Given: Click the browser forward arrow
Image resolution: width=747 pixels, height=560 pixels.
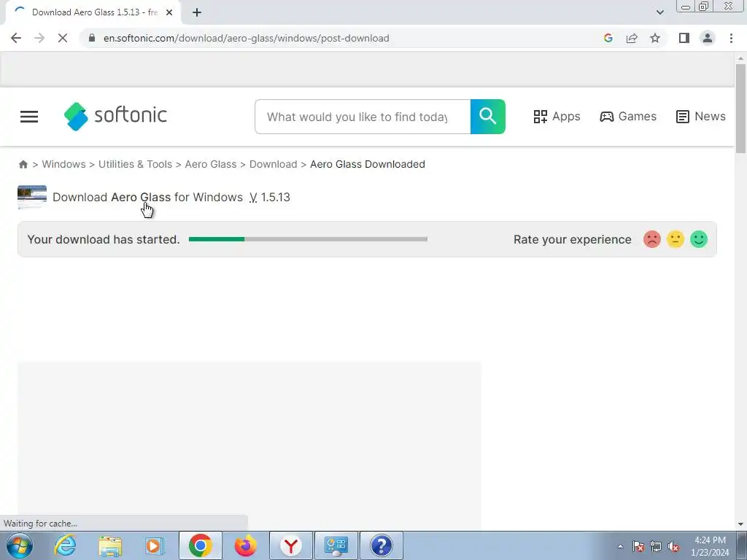Looking at the screenshot, I should [x=39, y=38].
